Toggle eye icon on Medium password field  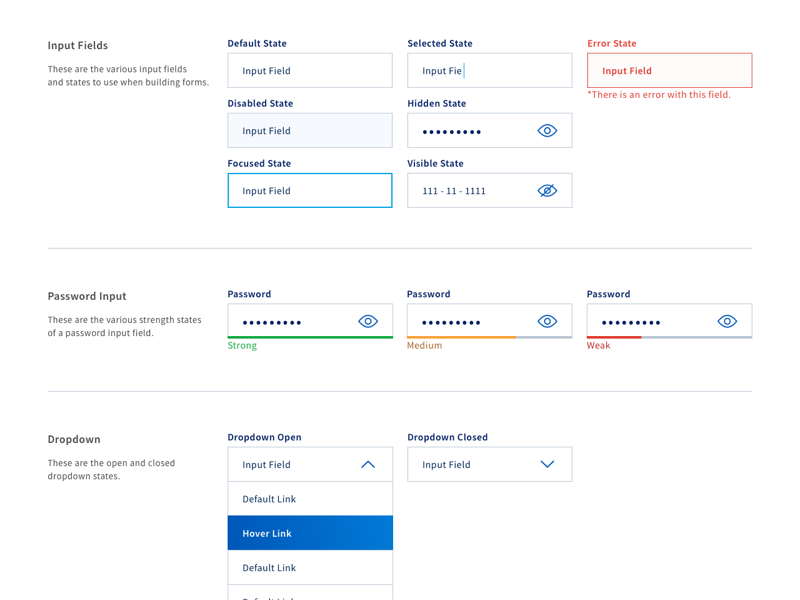(x=547, y=321)
